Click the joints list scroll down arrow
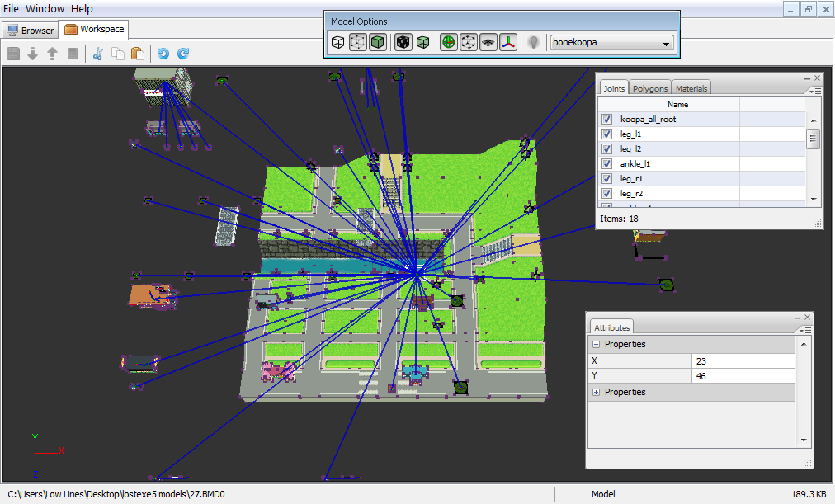835x504 pixels. pyautogui.click(x=814, y=199)
